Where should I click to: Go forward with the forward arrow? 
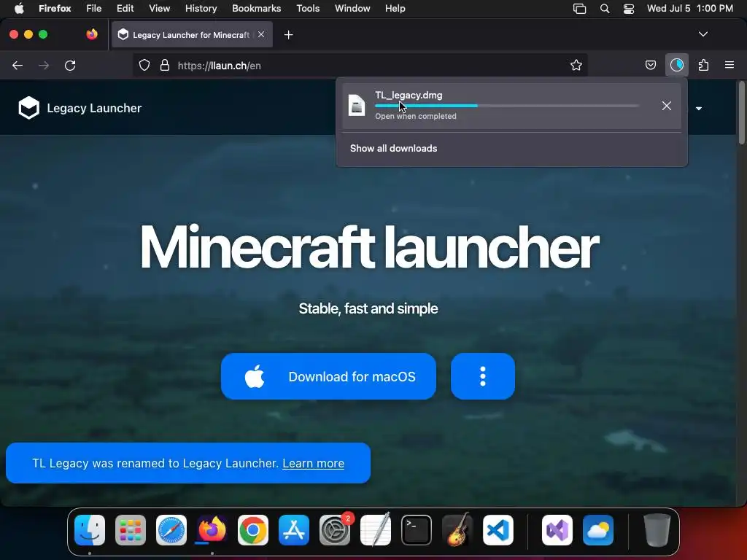coord(44,65)
